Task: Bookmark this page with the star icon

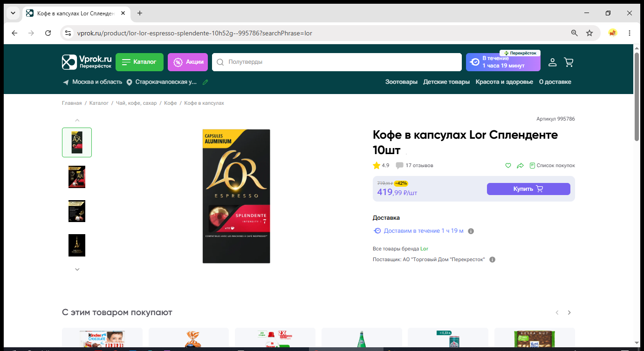Action: point(589,33)
